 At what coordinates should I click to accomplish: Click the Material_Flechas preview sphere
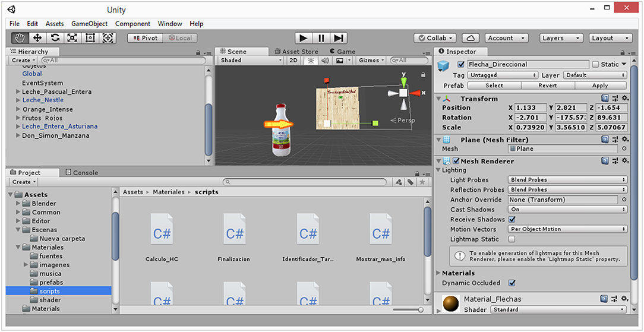[450, 303]
